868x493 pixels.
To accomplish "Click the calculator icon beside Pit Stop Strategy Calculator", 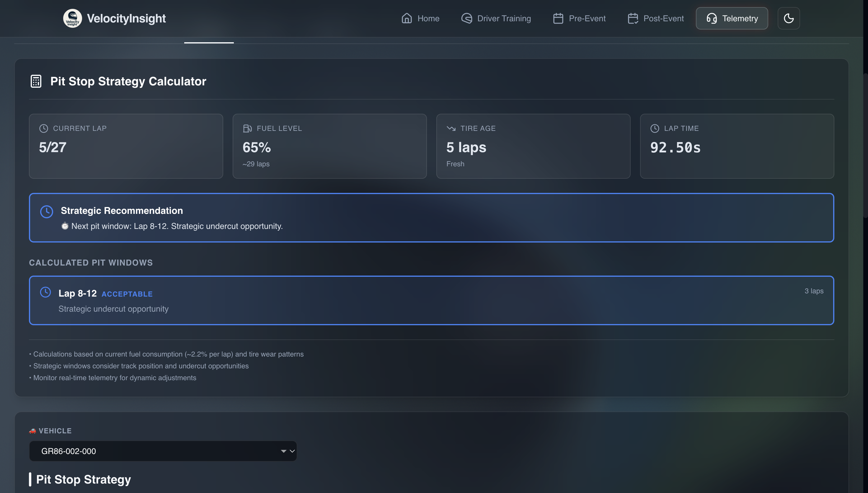I will point(36,81).
